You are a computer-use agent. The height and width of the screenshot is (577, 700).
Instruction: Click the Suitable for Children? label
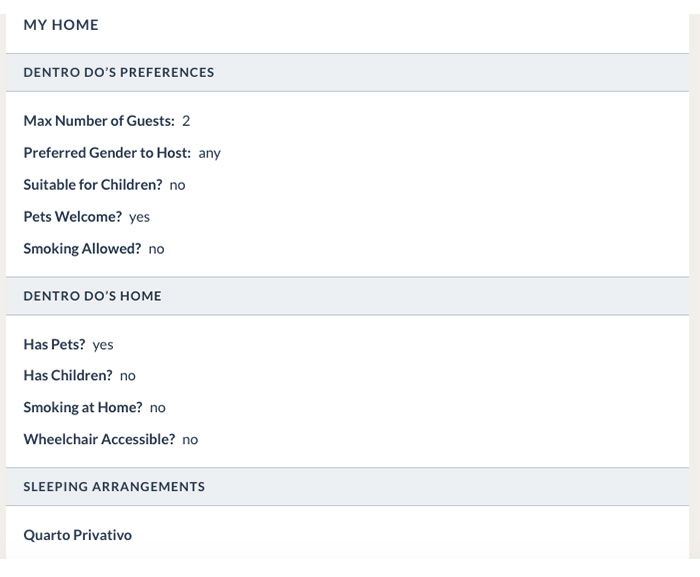pos(93,184)
